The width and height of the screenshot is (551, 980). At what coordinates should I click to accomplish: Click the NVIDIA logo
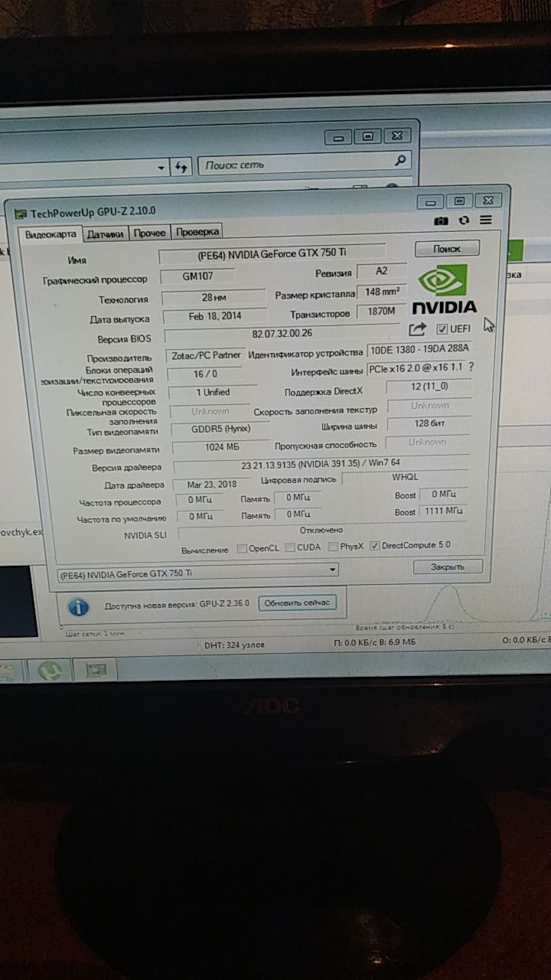point(443,289)
